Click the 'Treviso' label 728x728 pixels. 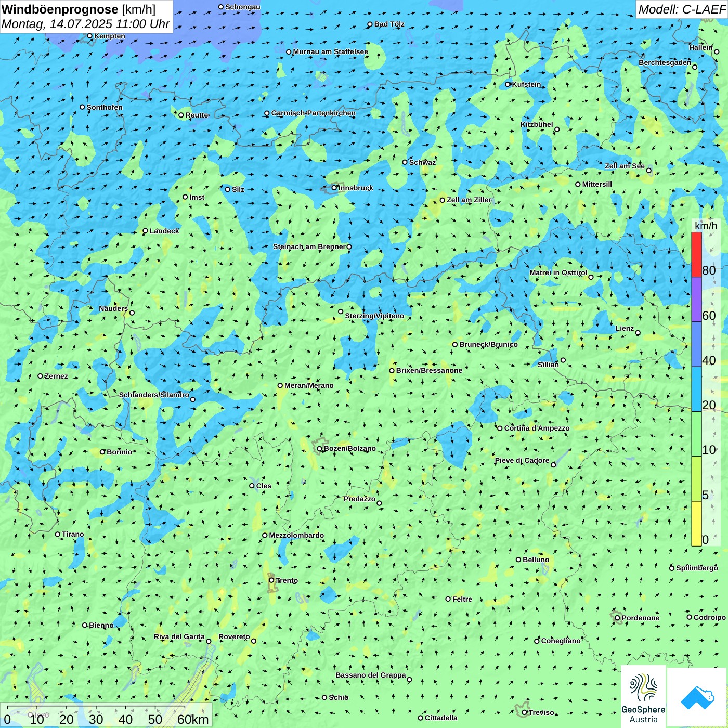pos(541,712)
